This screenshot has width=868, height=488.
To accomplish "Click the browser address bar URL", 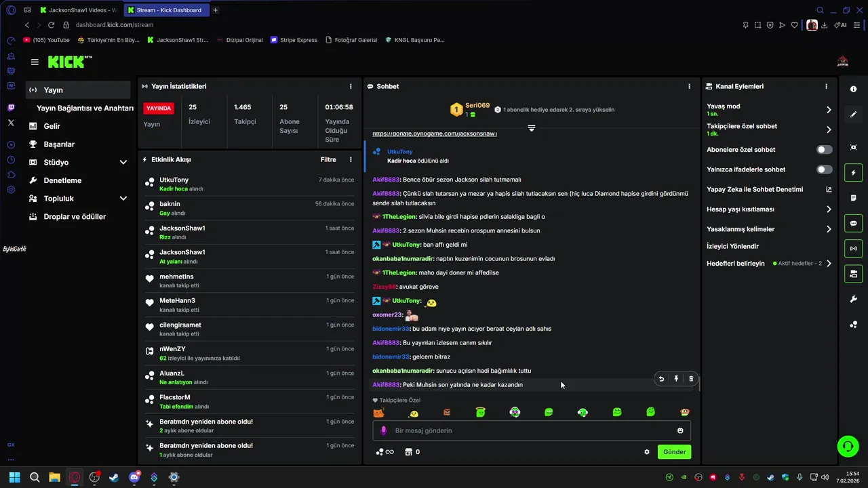I will (114, 25).
